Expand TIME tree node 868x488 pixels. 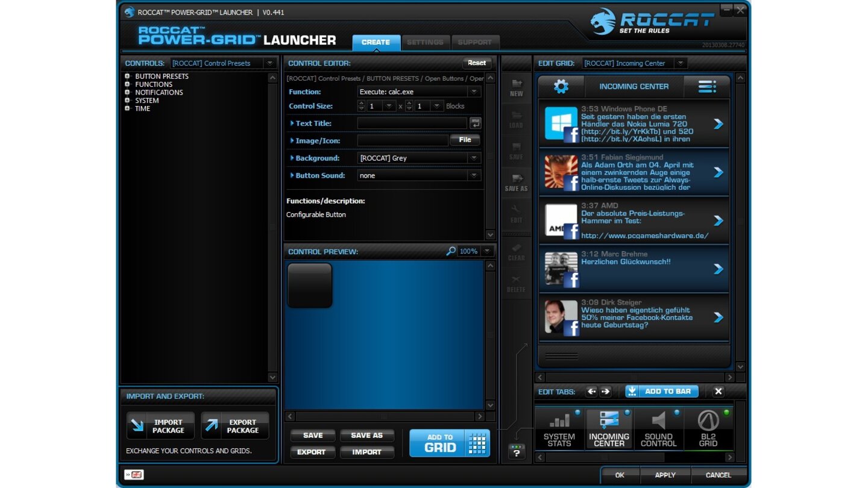click(x=127, y=108)
